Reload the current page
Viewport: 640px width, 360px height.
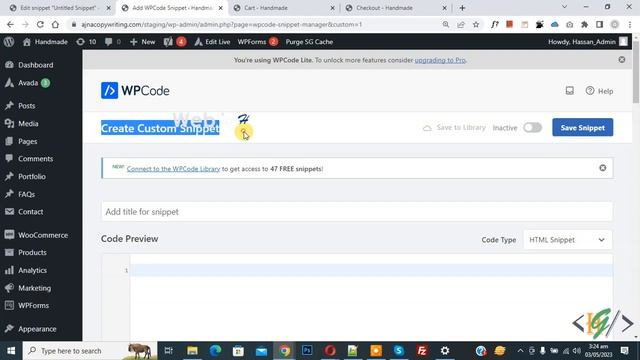pos(40,24)
